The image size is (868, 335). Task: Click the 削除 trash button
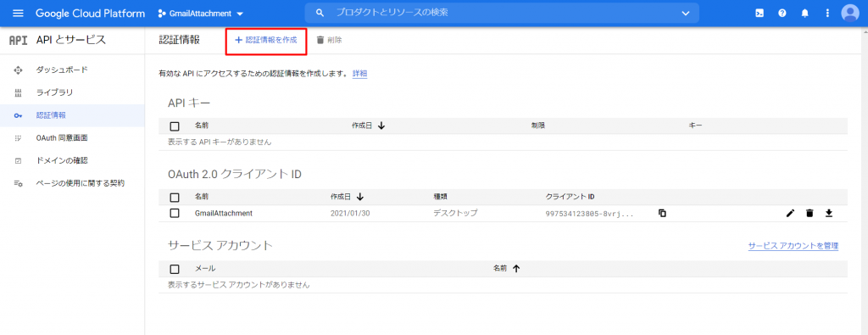coord(329,40)
